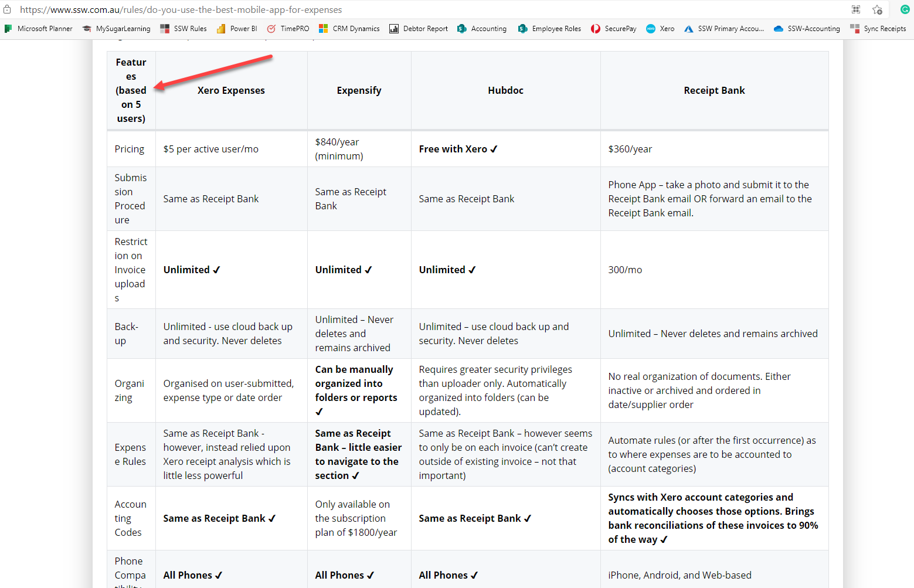Click "No real organization of documents" cell
This screenshot has width=914, height=588.
point(715,390)
